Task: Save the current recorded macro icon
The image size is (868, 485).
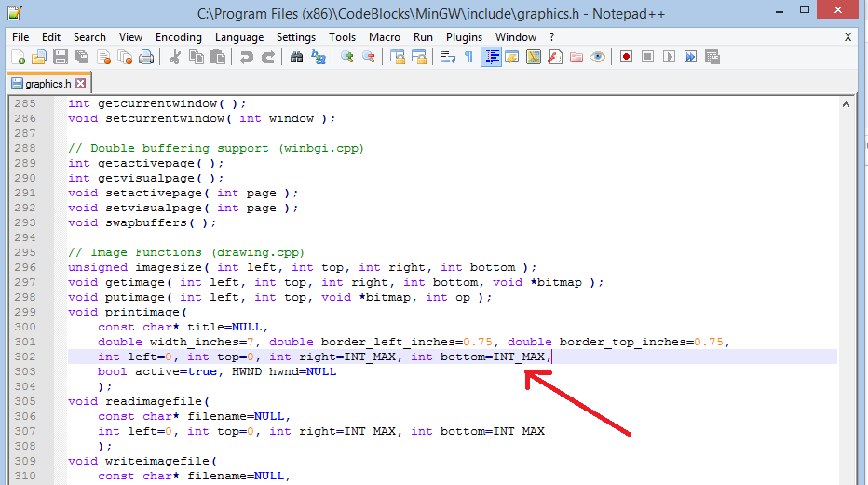Action: point(712,57)
